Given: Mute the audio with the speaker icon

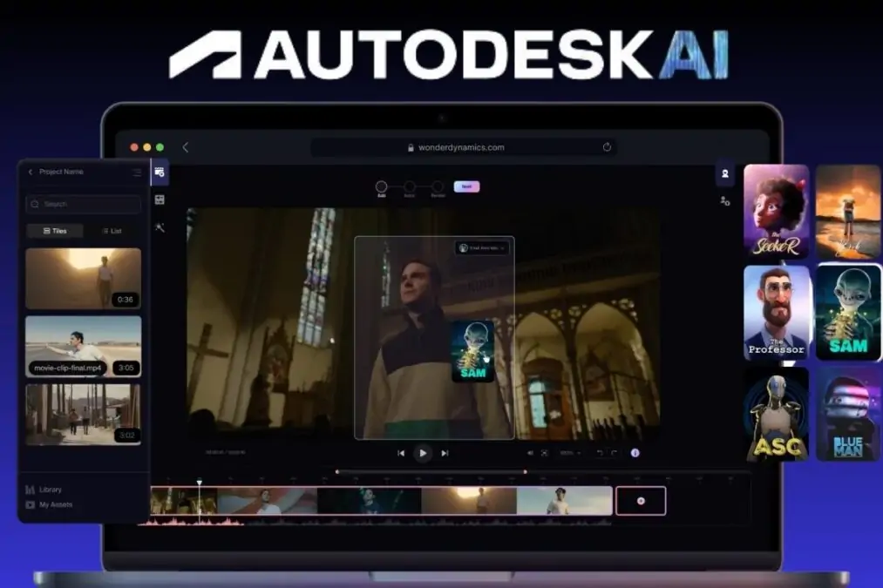Looking at the screenshot, I should pos(530,453).
